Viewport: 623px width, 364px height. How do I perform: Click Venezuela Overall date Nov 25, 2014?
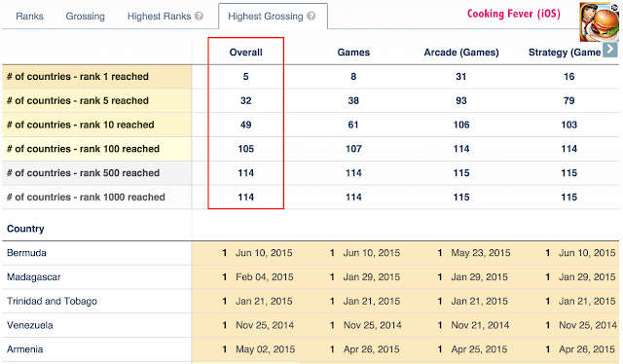pyautogui.click(x=265, y=325)
